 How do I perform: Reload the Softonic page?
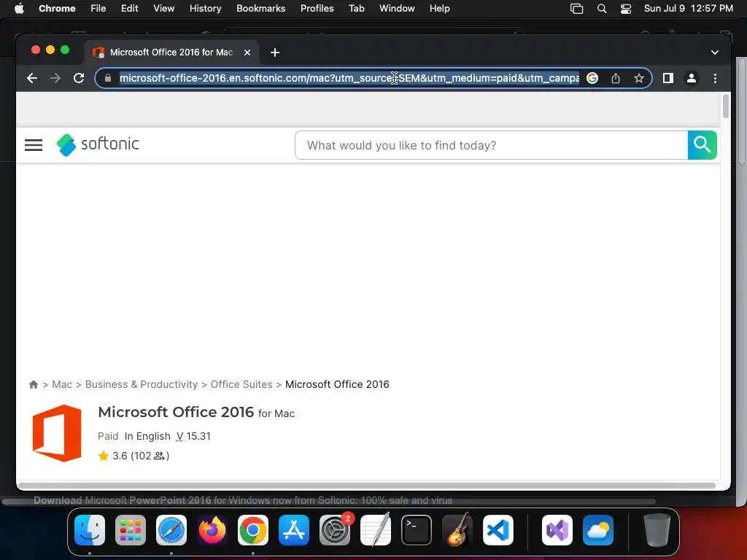79,78
